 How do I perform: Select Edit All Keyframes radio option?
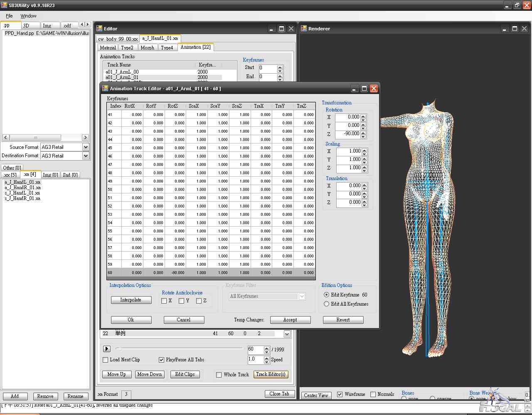pos(326,304)
